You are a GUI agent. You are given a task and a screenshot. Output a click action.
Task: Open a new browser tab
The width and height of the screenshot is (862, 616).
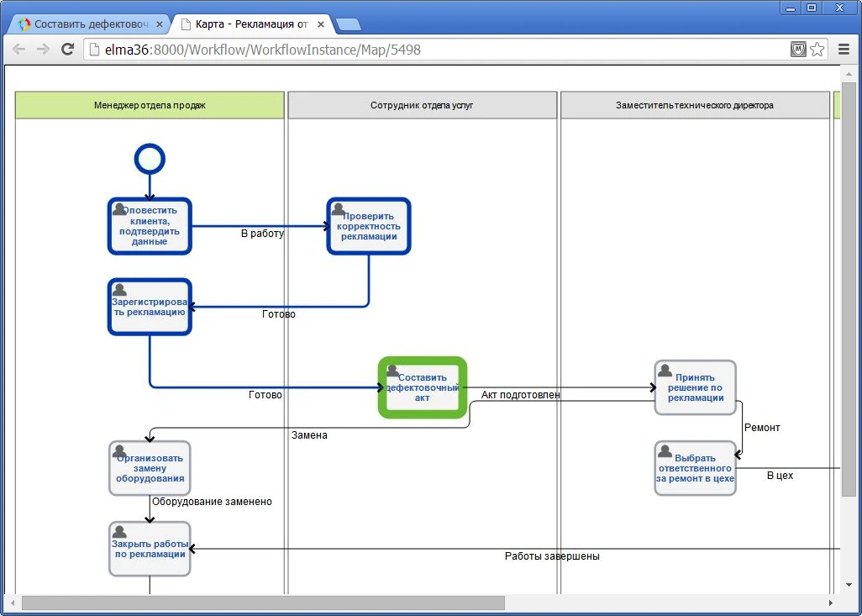(348, 24)
